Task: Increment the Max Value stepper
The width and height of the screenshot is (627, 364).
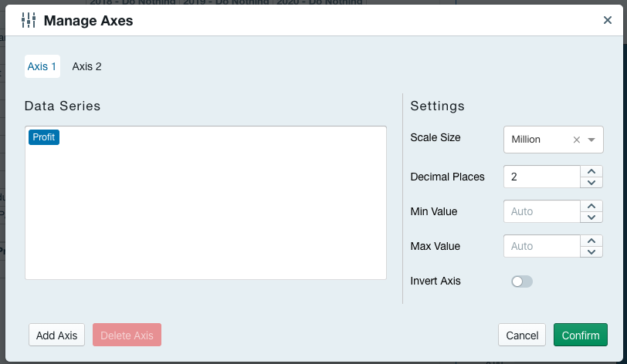Action: (x=591, y=241)
